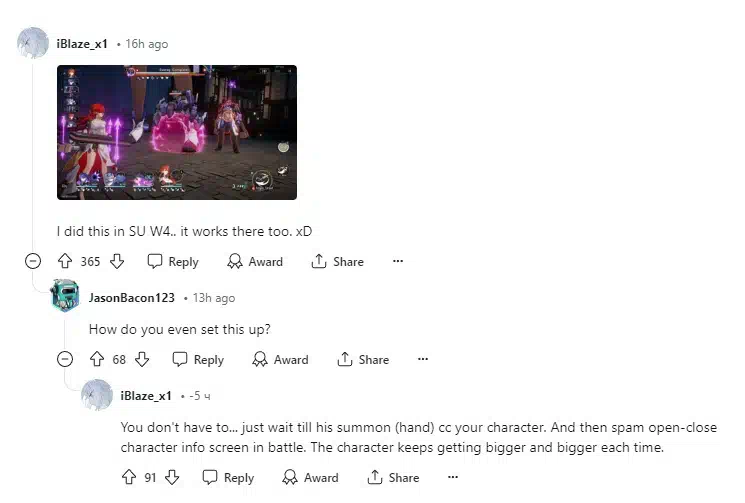Share the reply with 91 points

[x=393, y=477]
